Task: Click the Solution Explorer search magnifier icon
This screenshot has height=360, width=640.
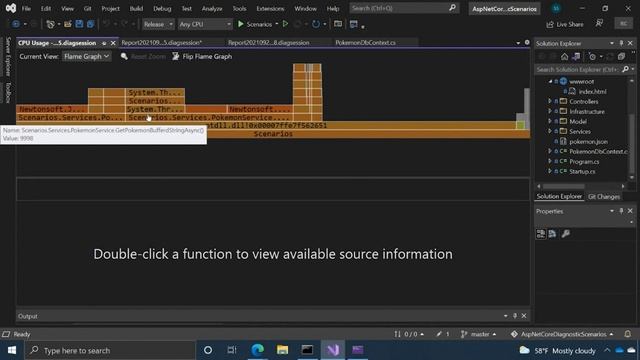Action: coord(625,70)
